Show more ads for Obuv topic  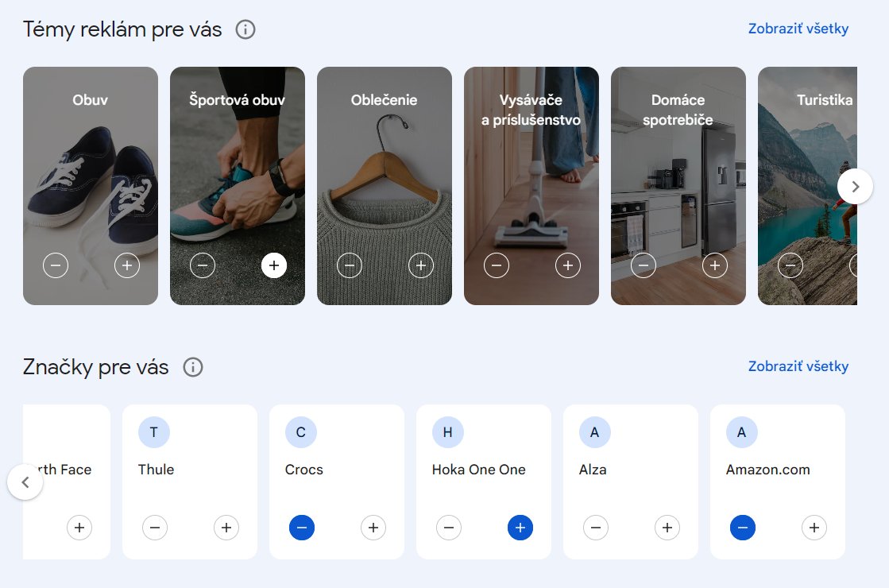point(127,265)
